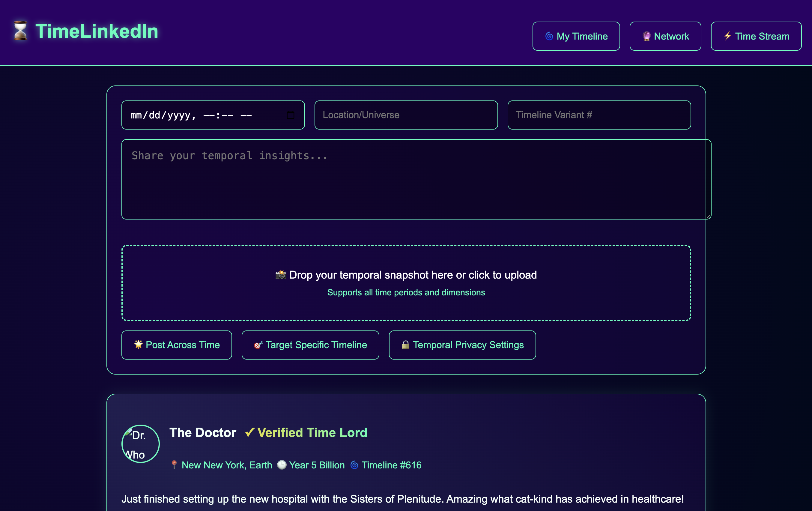
Task: Click the Timeline #616 label
Action: point(392,465)
